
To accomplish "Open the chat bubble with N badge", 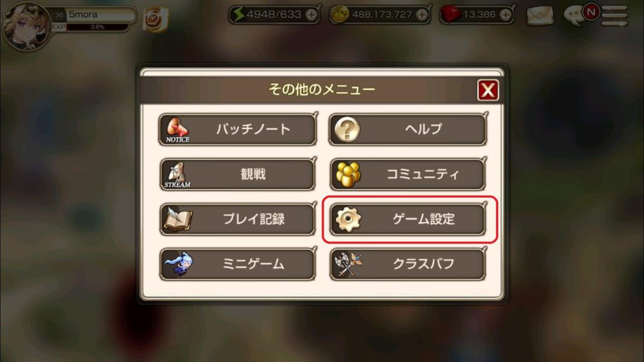I will (x=580, y=15).
